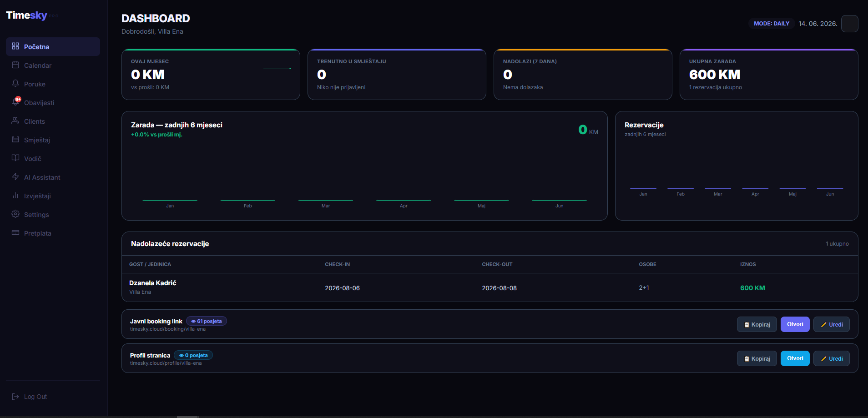868x418 pixels.
Task: Open the Profil stranica page
Action: [795, 358]
